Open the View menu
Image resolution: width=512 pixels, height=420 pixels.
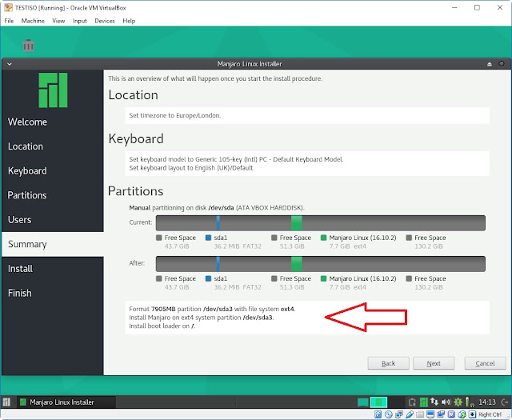click(x=58, y=21)
